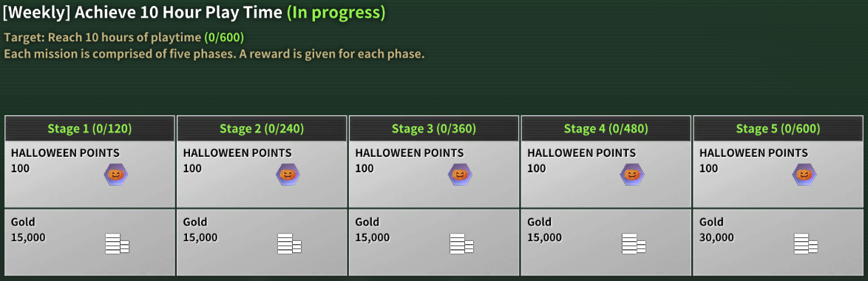This screenshot has width=868, height=281.
Task: Click the Stage 1 Halloween pumpkin icon
Action: [x=115, y=175]
